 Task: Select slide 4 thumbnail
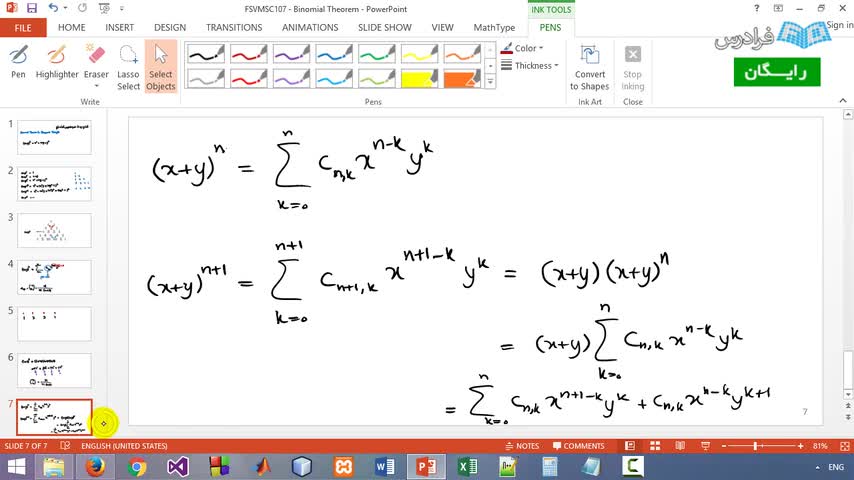click(54, 277)
